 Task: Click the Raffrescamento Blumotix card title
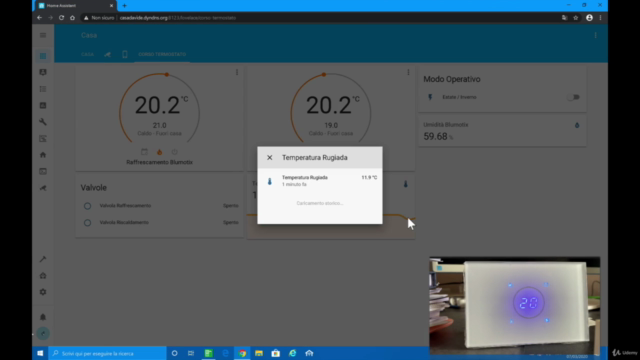coord(160,162)
